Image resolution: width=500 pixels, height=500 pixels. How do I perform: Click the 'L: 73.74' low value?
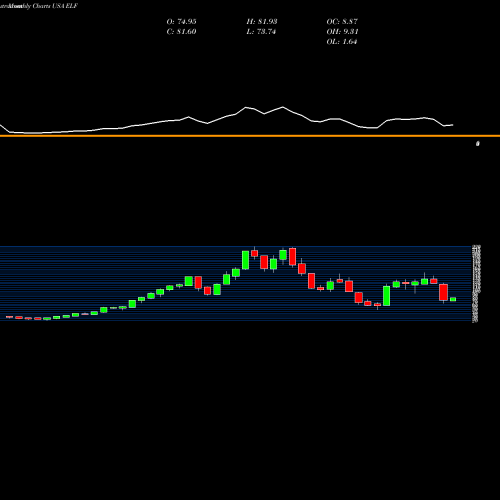click(x=261, y=32)
